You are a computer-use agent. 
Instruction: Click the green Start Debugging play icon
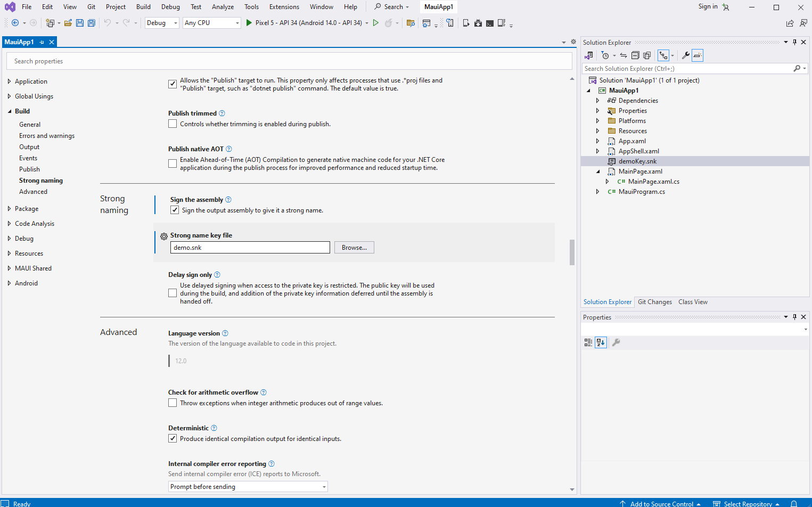click(249, 23)
